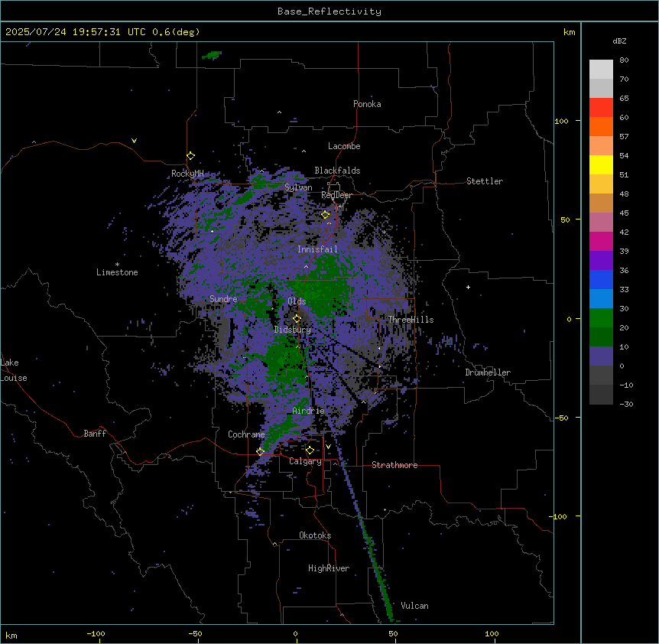Screen dimensions: 659x644
Task: Click the -100 tick label on bottom axis
Action: point(96,633)
